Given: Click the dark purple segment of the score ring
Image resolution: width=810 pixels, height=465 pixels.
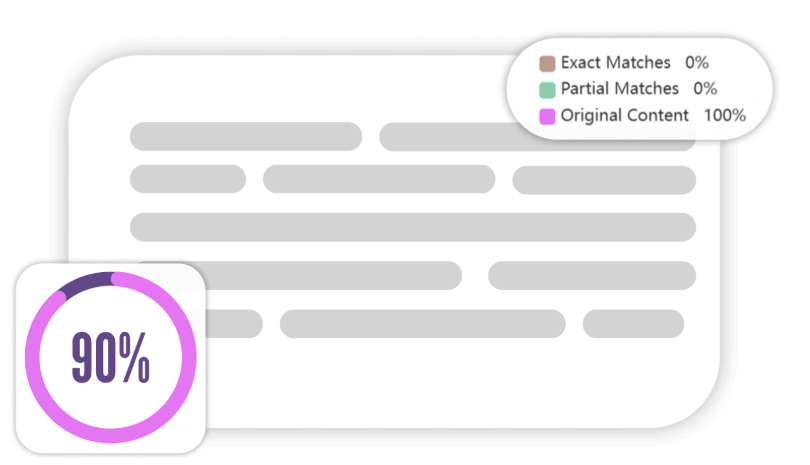Looking at the screenshot, I should click(85, 282).
